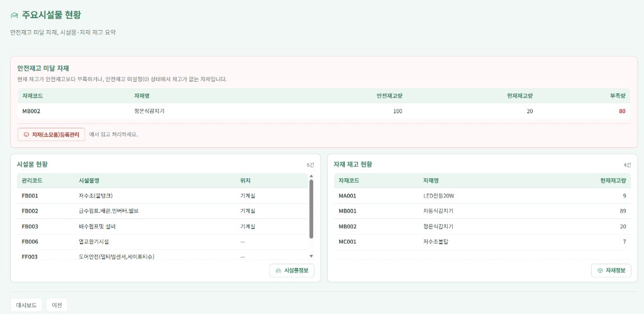
Task: Click 관리코드 column header
Action: 32,181
